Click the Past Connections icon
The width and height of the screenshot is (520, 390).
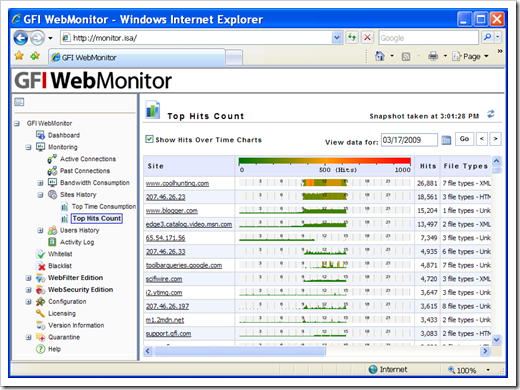click(52, 171)
